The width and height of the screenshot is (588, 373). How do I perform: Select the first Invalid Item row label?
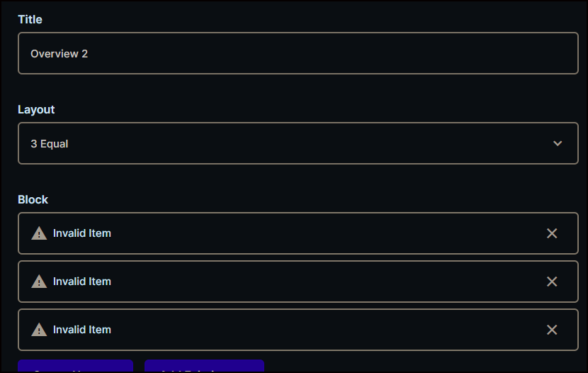(x=81, y=233)
